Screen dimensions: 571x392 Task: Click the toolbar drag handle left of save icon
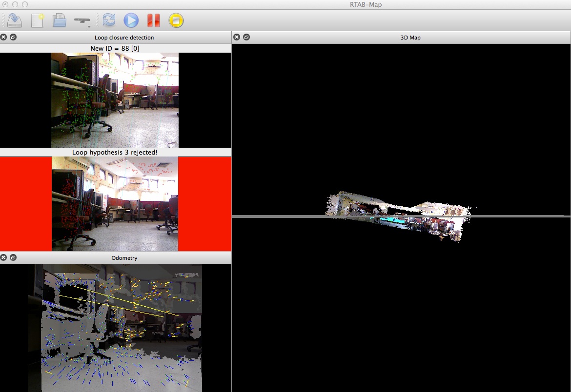(4, 20)
